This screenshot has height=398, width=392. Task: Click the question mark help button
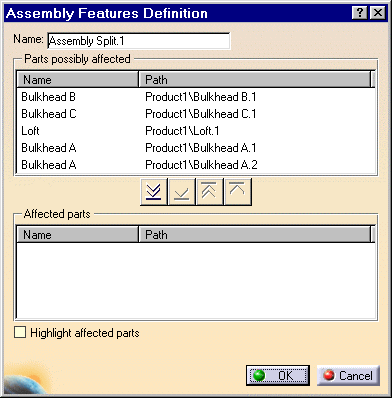pyautogui.click(x=360, y=13)
